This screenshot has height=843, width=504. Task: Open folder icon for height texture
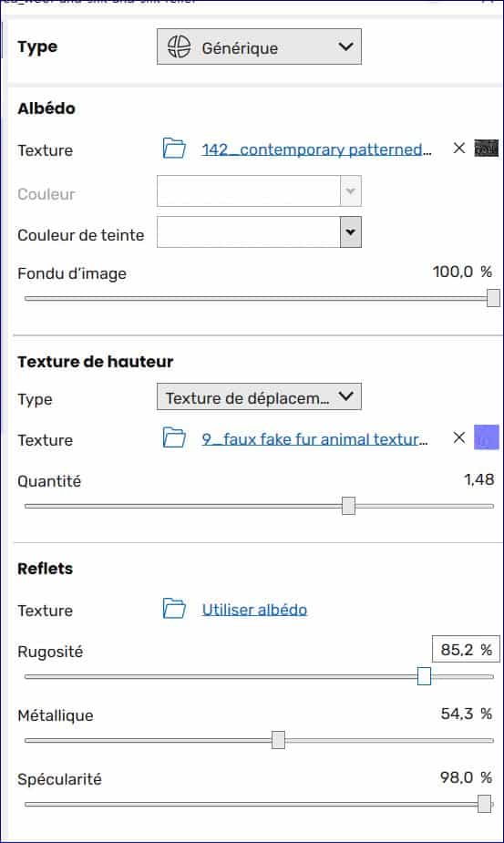click(174, 438)
